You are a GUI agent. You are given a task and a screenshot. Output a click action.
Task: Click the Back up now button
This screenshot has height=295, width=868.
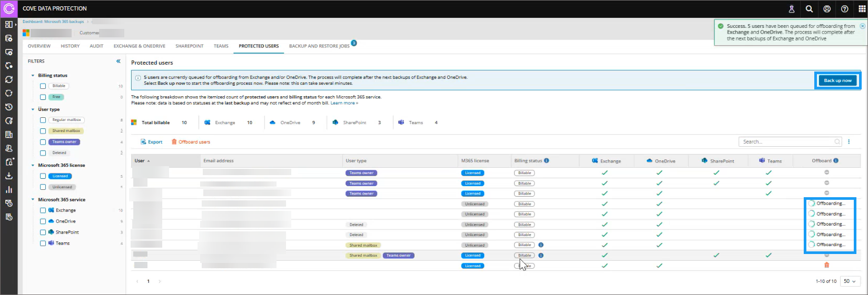tap(837, 80)
